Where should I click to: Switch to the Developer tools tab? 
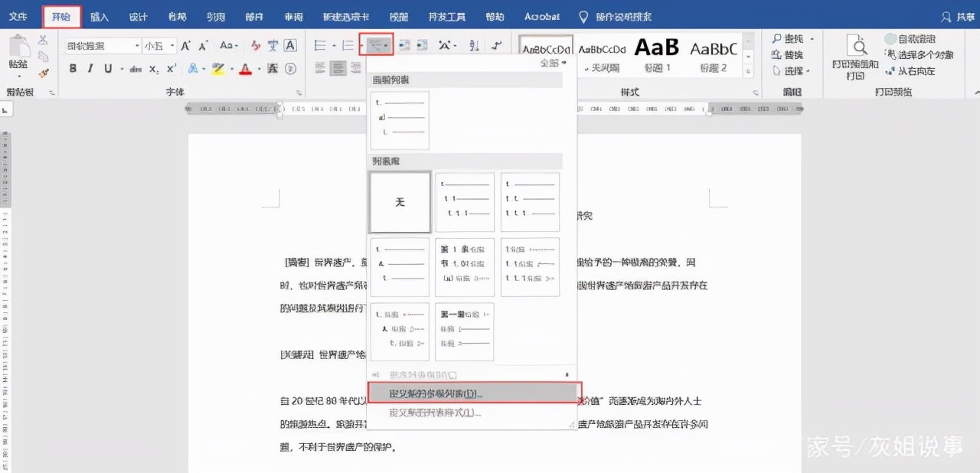(447, 16)
